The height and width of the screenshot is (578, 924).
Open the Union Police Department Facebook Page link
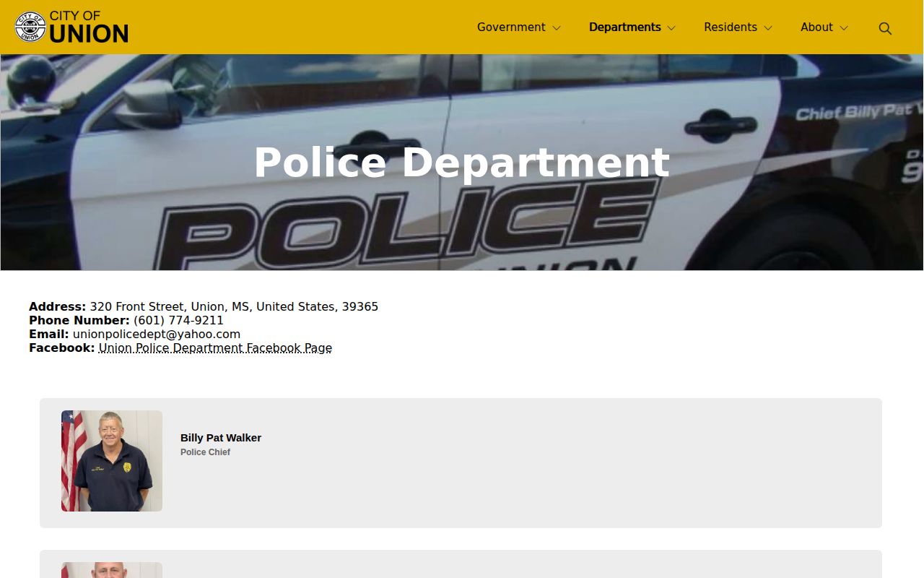(x=215, y=348)
